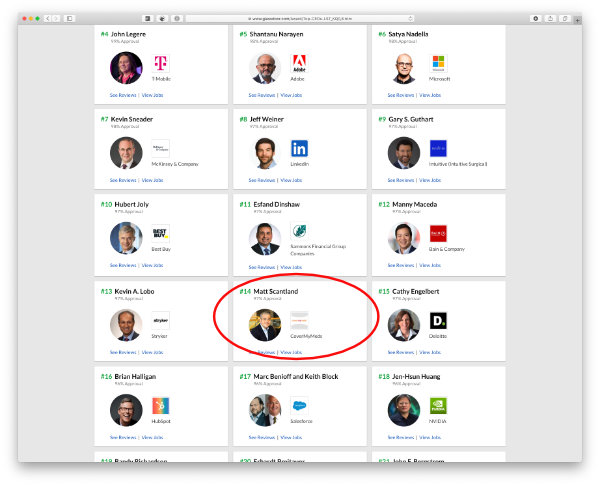Click Gary S. Guthart's portrait photo
The width and height of the screenshot is (600, 486).
click(x=404, y=153)
